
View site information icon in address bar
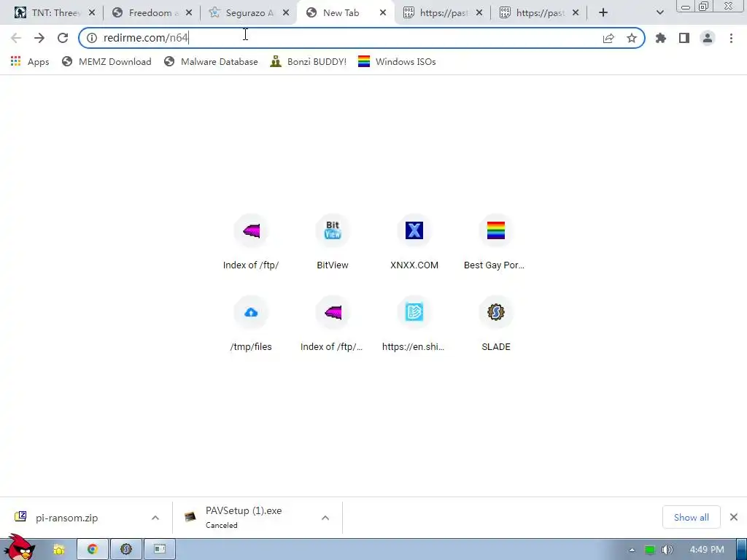coord(91,38)
